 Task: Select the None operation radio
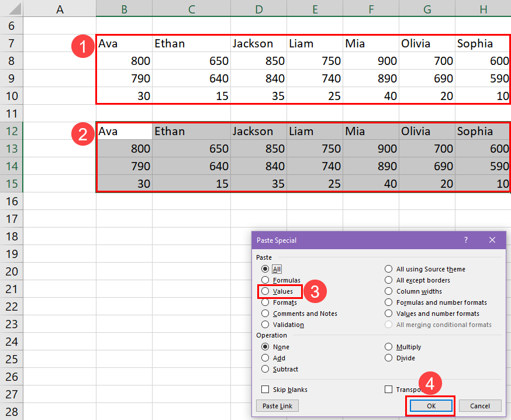pos(265,347)
